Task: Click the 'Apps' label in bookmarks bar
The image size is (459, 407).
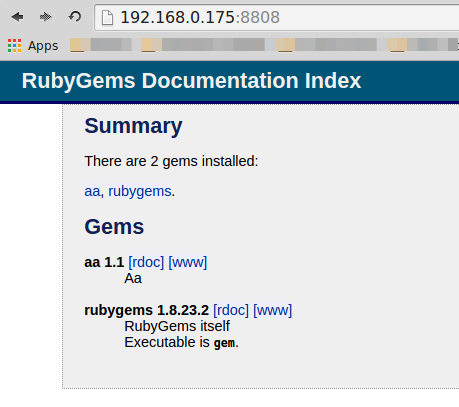Action: click(43, 46)
